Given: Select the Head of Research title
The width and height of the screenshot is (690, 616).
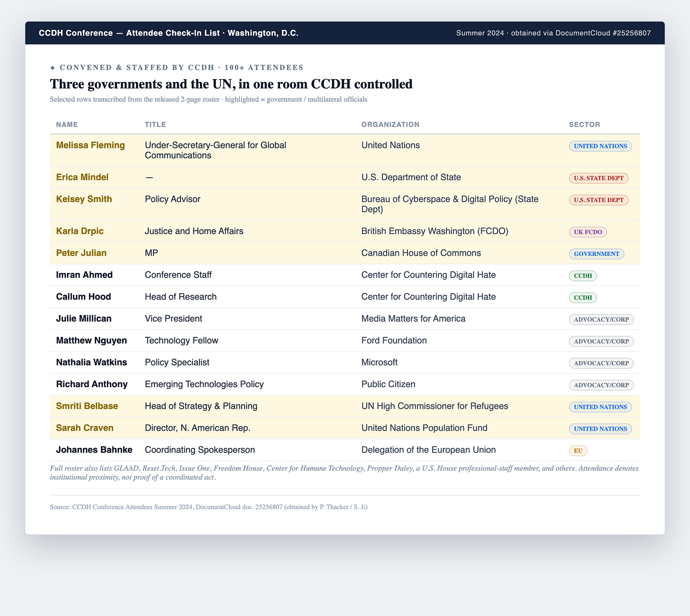Looking at the screenshot, I should [x=181, y=297].
